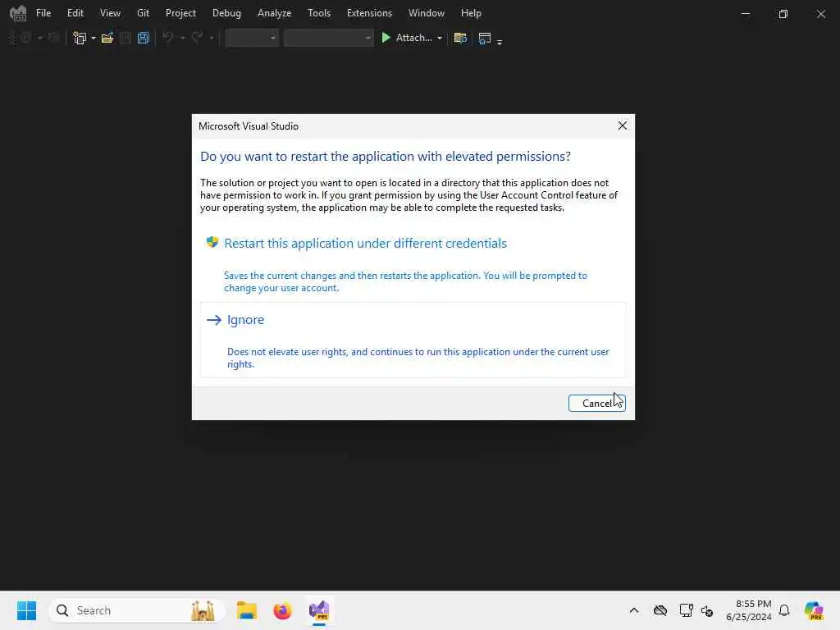
Task: Click the network display tray icon
Action: 686,610
